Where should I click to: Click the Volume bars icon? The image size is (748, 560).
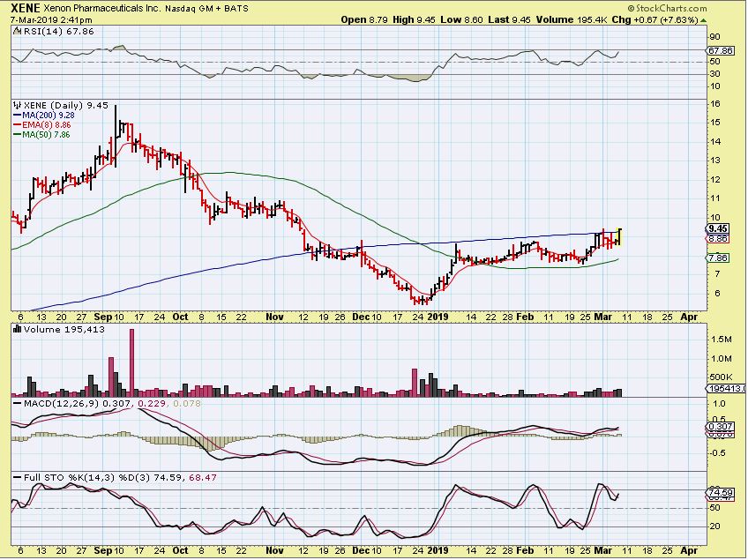(x=17, y=329)
